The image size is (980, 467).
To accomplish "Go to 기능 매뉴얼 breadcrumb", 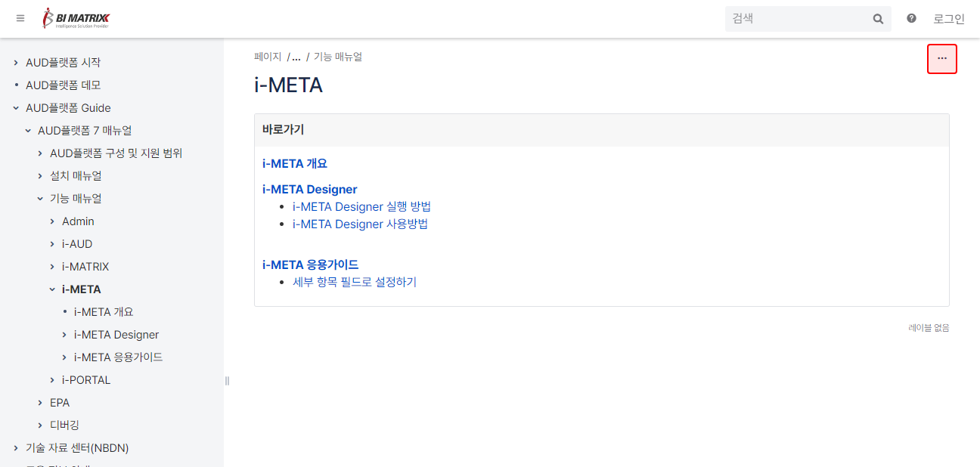I will pos(338,57).
